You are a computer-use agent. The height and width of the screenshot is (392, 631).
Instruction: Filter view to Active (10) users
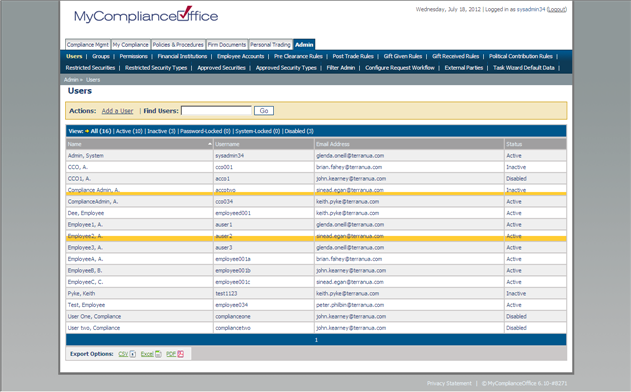129,131
